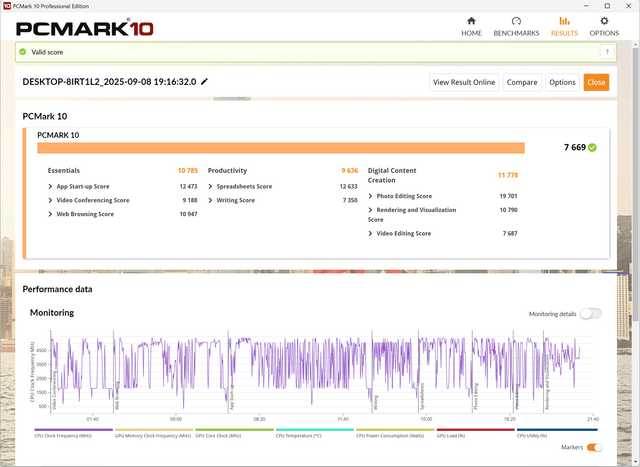Viewport: 640px width, 467px height.
Task: Click the Web Browsing marker in chart
Action: [x=118, y=396]
